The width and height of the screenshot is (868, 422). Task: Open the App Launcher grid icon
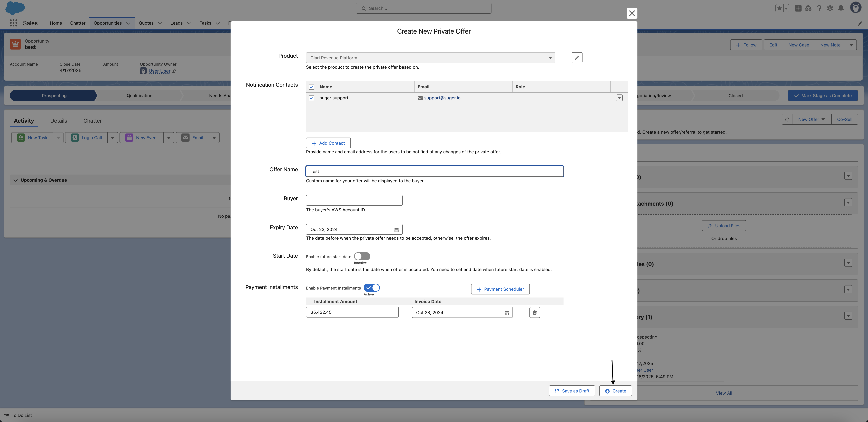(14, 23)
